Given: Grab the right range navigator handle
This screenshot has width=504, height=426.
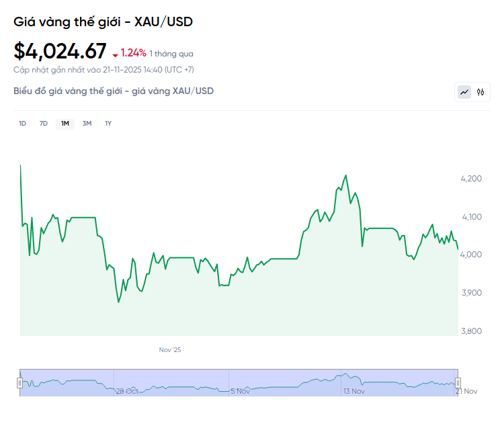Looking at the screenshot, I should 458,382.
